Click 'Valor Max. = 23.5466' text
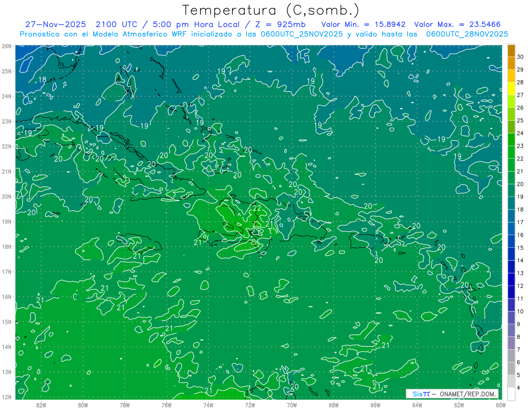 click(458, 25)
